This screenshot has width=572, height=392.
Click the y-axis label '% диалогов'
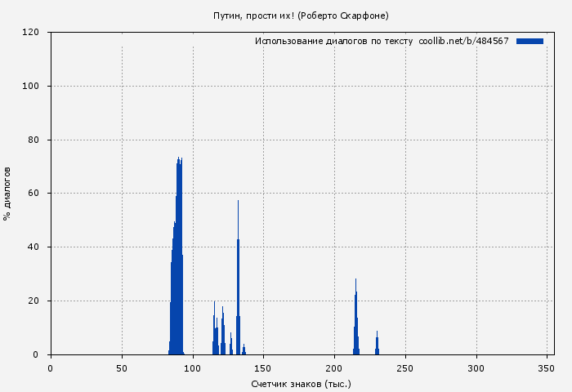coord(7,194)
